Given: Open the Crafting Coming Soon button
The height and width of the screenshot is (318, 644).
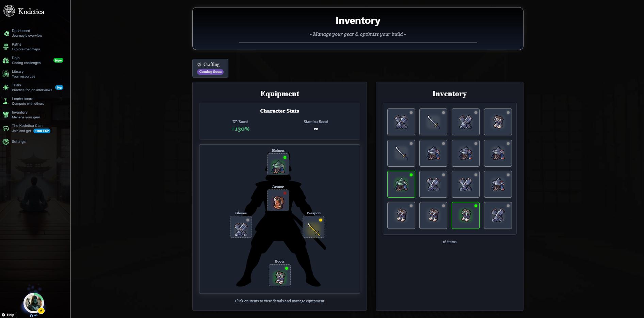Looking at the screenshot, I should click(x=210, y=68).
